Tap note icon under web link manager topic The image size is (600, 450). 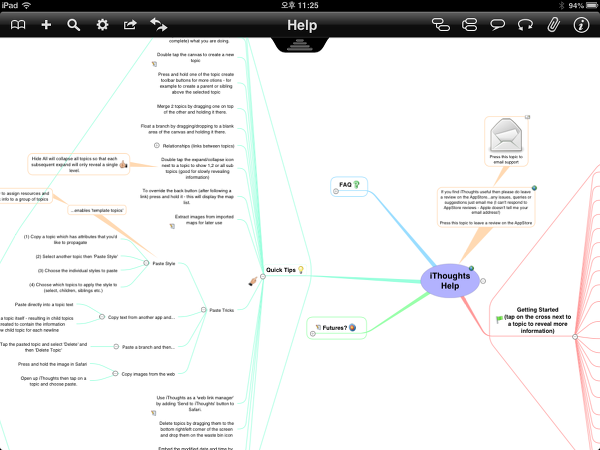(153, 413)
